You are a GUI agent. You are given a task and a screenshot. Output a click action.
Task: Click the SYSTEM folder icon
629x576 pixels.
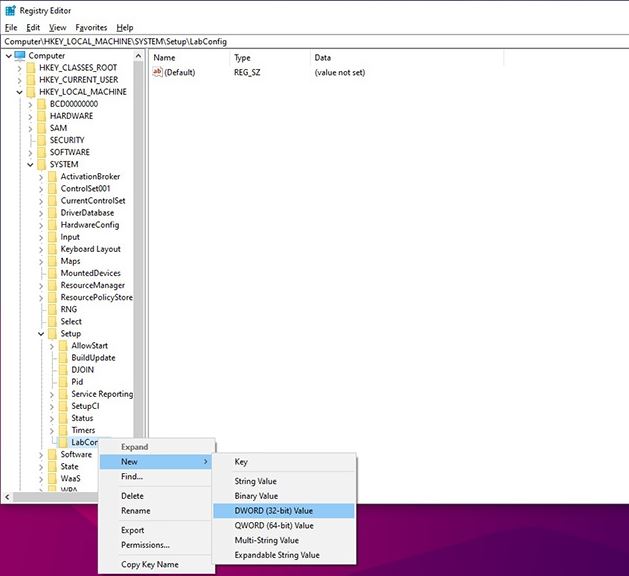(x=42, y=164)
